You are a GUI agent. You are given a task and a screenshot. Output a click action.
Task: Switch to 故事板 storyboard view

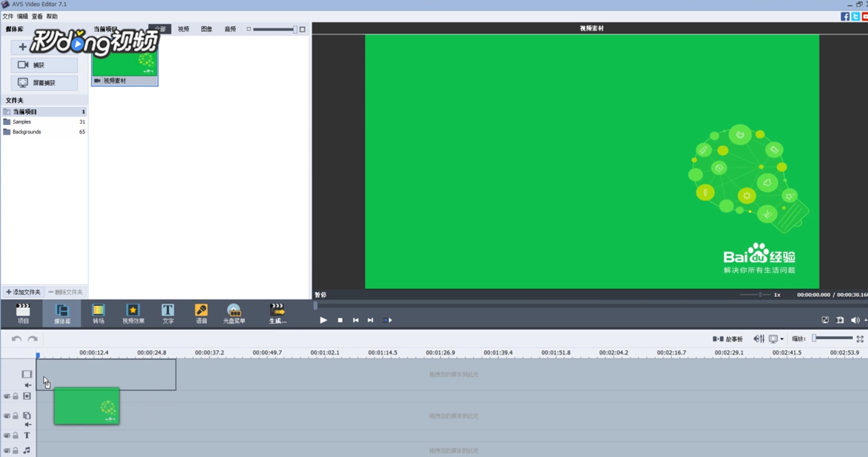click(728, 339)
